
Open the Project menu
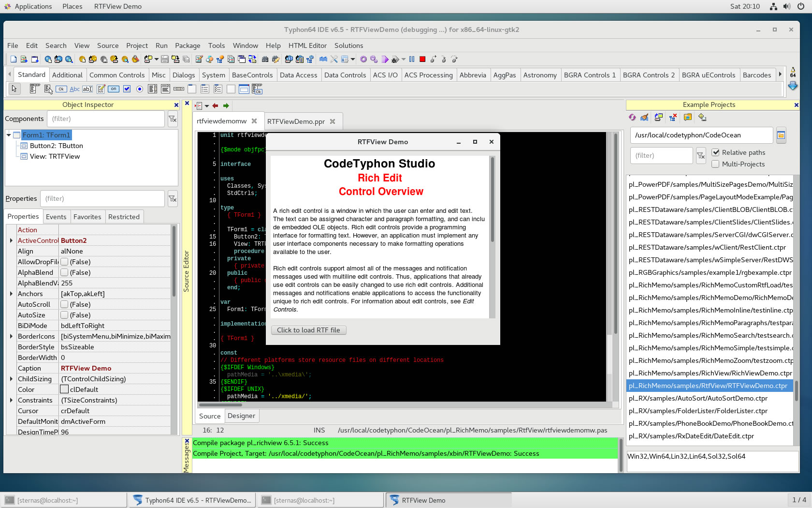[x=137, y=45]
